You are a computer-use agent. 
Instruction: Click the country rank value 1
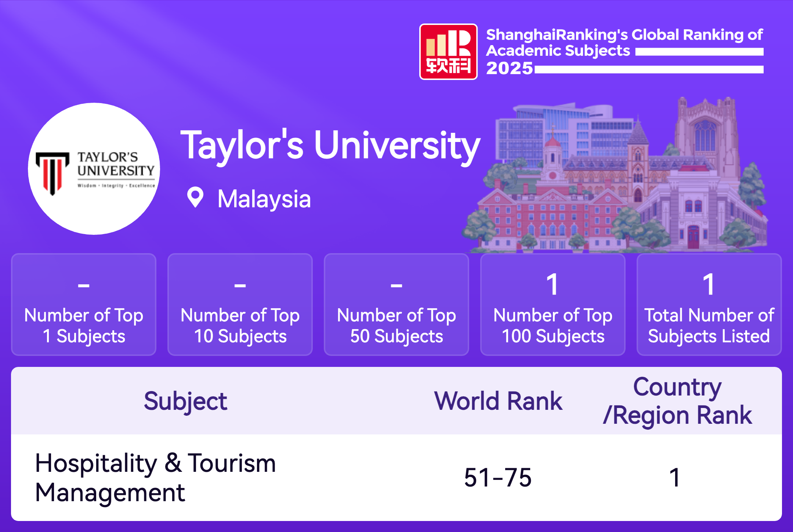tap(675, 477)
